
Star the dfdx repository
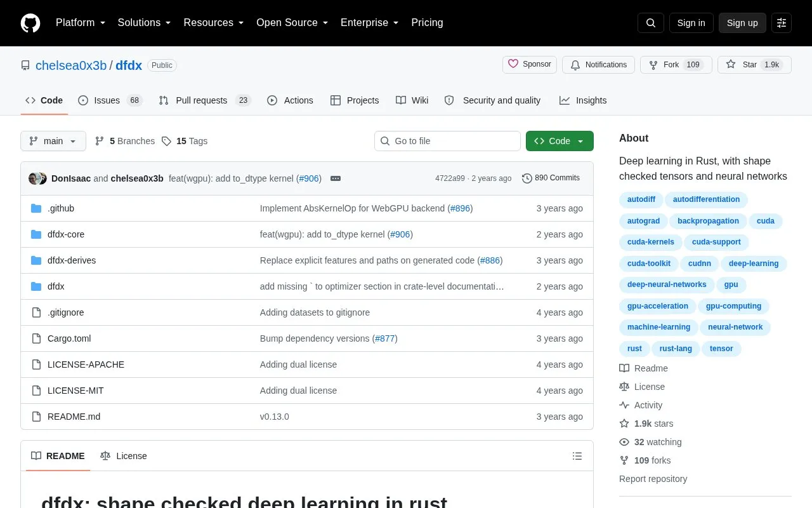(754, 65)
